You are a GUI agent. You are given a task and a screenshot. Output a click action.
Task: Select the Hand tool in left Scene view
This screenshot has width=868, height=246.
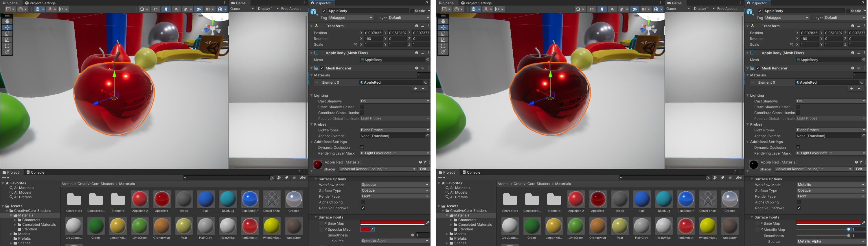click(x=7, y=21)
